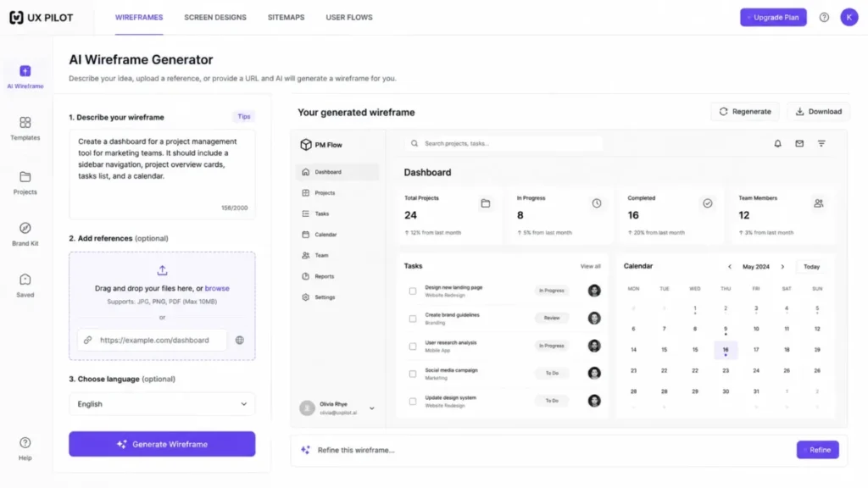Click the Completed checkmark circle icon
Image resolution: width=868 pixels, height=488 pixels.
pos(708,203)
